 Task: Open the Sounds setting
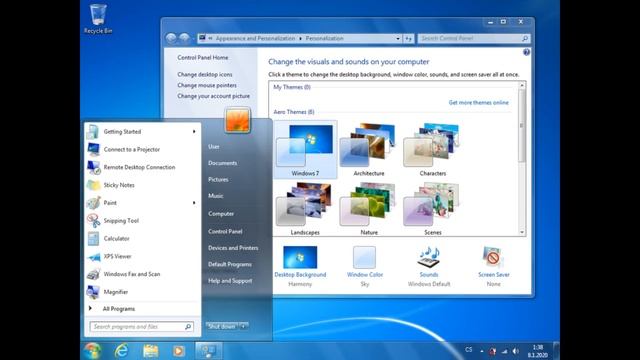(x=429, y=267)
